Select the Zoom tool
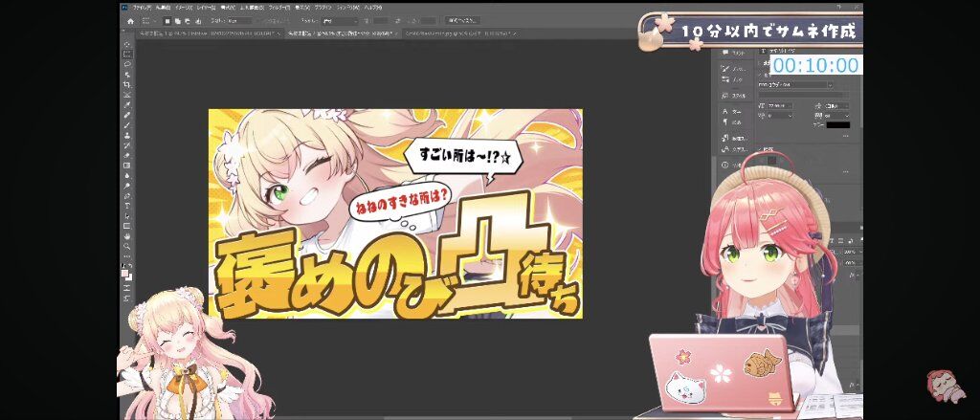 tap(127, 246)
